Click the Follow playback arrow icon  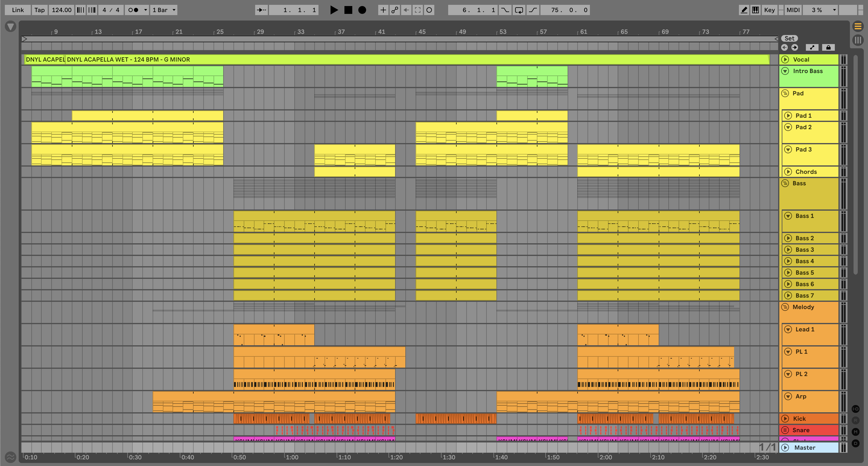(x=261, y=10)
